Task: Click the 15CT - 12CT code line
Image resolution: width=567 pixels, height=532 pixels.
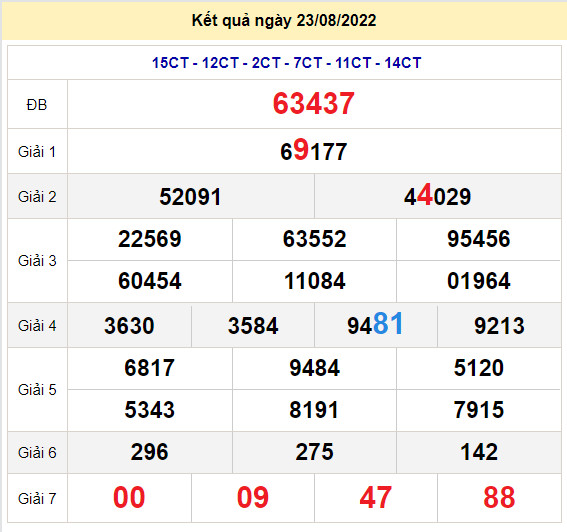Action: pyautogui.click(x=286, y=63)
